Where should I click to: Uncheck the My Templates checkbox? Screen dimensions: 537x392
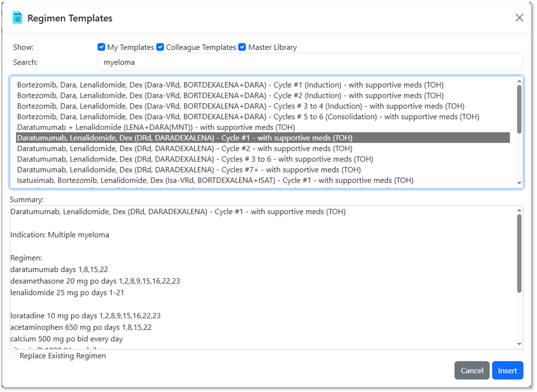101,47
